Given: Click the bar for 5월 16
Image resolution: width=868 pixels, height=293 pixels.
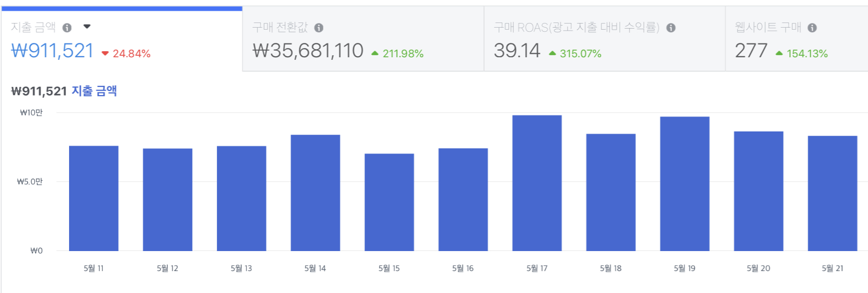Looking at the screenshot, I should [463, 199].
